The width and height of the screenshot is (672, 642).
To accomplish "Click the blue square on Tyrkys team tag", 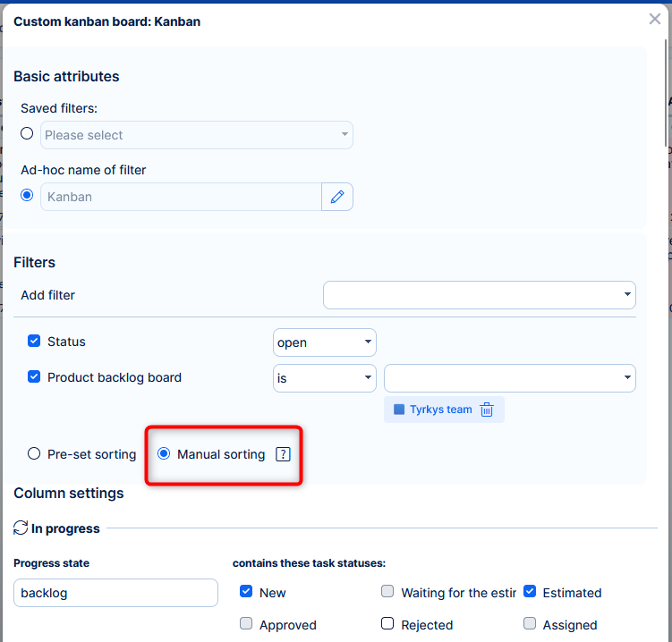I will point(399,410).
